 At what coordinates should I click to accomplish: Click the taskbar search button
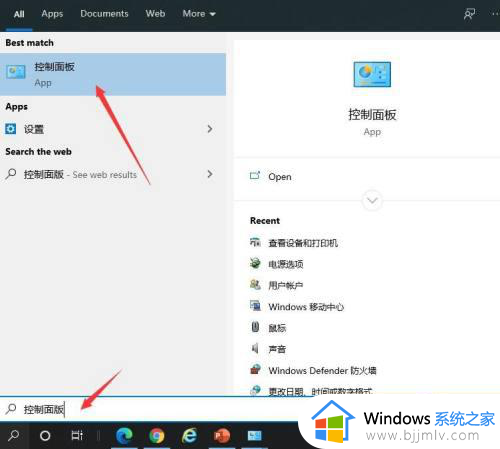tap(14, 435)
